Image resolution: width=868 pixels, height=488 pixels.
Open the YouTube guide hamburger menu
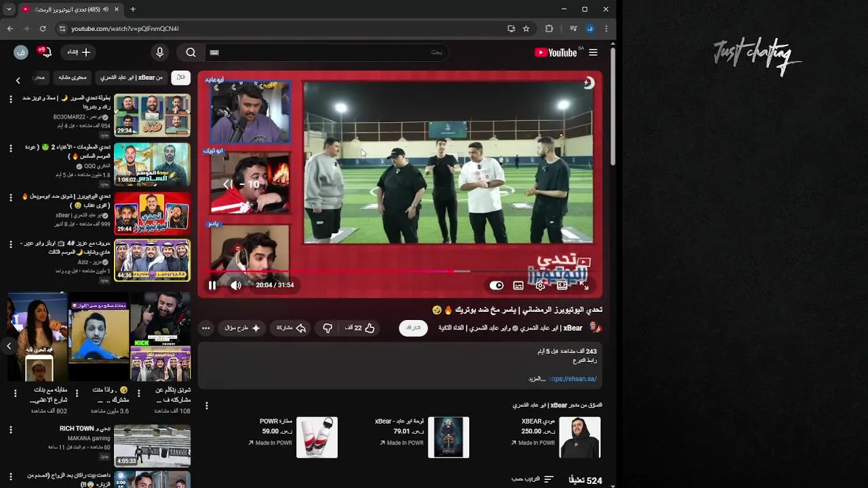tap(593, 52)
